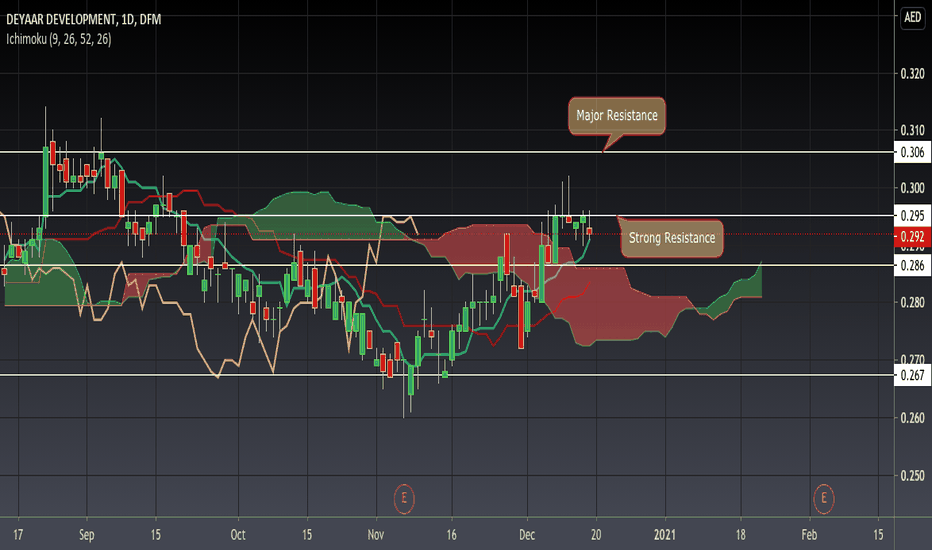
Task: Click the November earnings 'E' marker
Action: [x=404, y=498]
